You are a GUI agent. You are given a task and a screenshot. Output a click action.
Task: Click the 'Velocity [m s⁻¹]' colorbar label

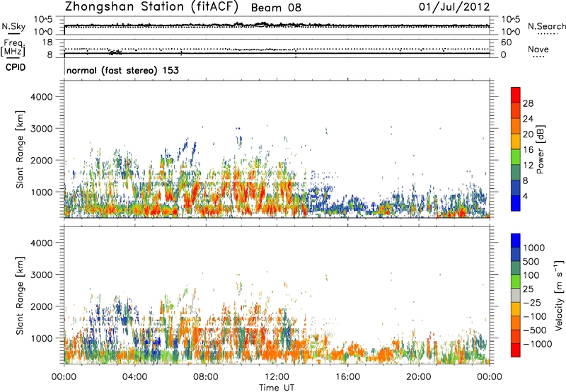pos(559,295)
